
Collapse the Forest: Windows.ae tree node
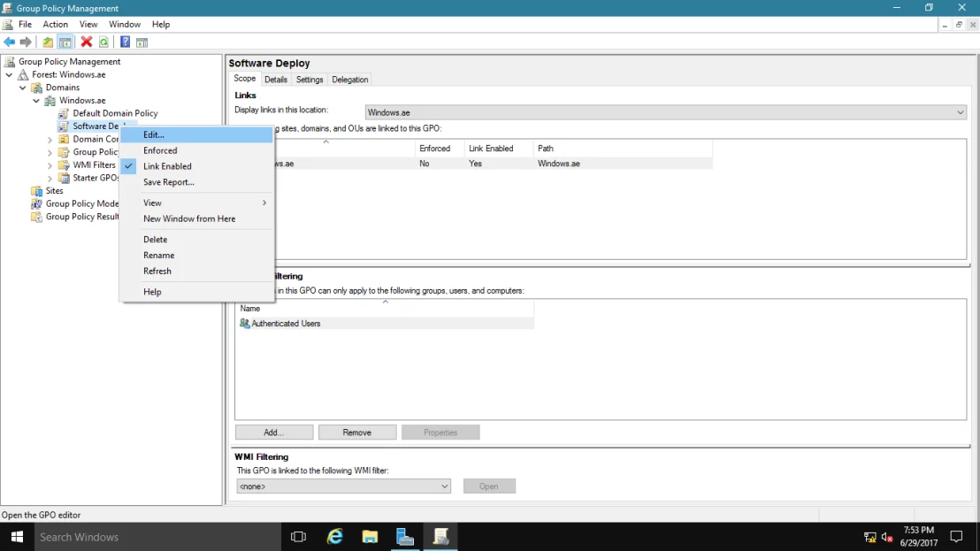coord(10,74)
